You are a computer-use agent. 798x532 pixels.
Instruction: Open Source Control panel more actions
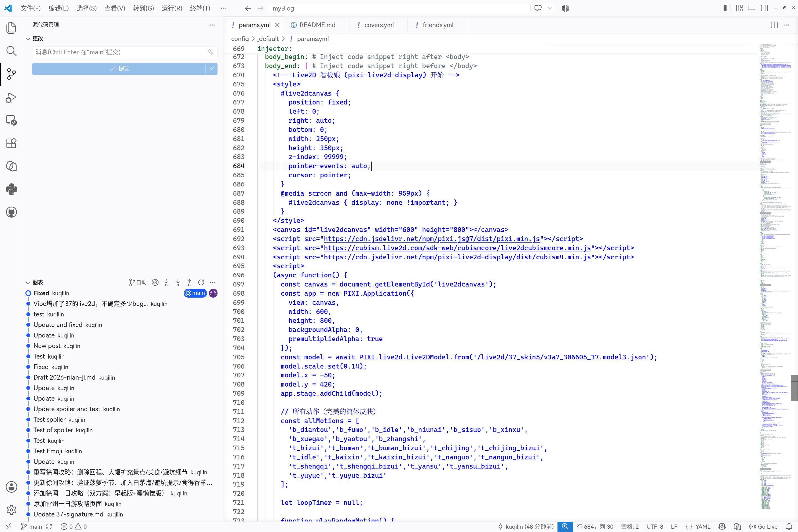click(x=213, y=25)
